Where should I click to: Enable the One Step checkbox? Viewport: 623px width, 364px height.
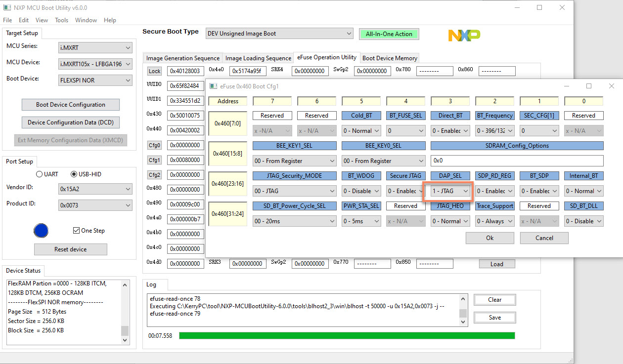click(x=77, y=230)
